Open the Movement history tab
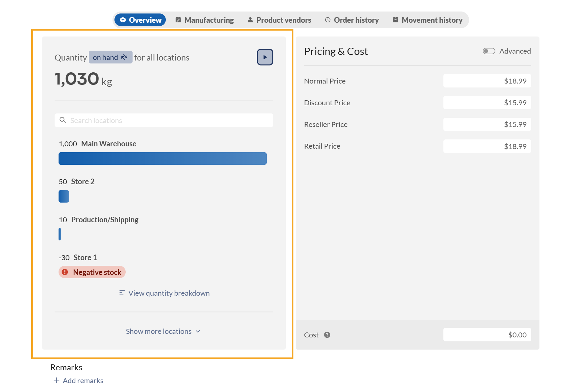573x392 pixels. coord(428,20)
